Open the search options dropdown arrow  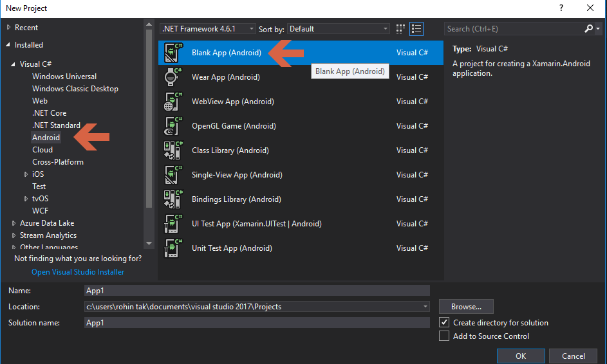coord(598,29)
